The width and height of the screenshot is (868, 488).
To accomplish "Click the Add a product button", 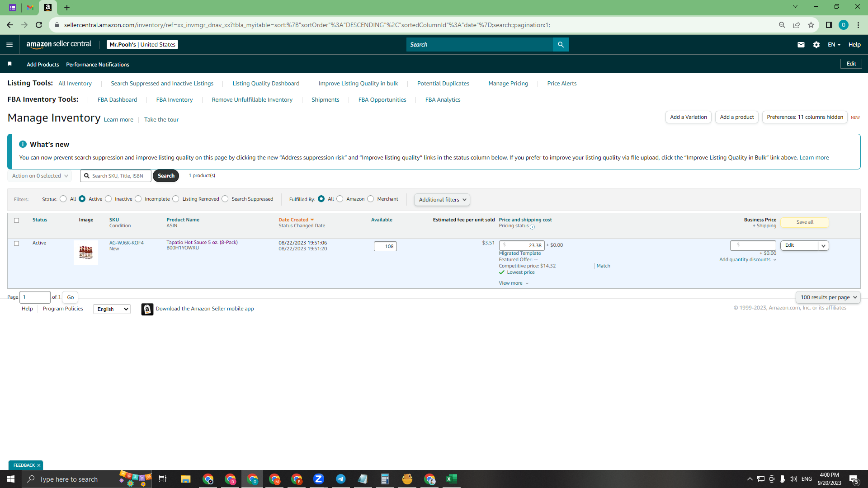I will 737,117.
